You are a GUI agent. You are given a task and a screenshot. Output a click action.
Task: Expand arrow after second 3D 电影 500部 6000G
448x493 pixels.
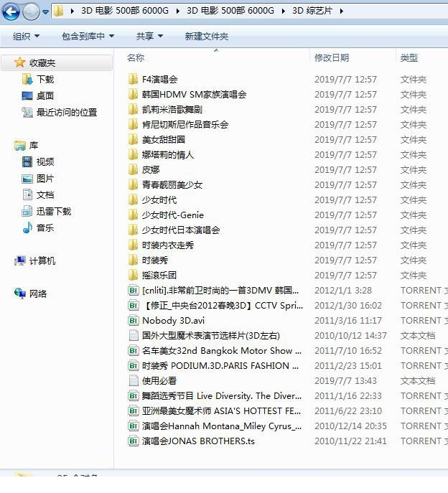[283, 11]
